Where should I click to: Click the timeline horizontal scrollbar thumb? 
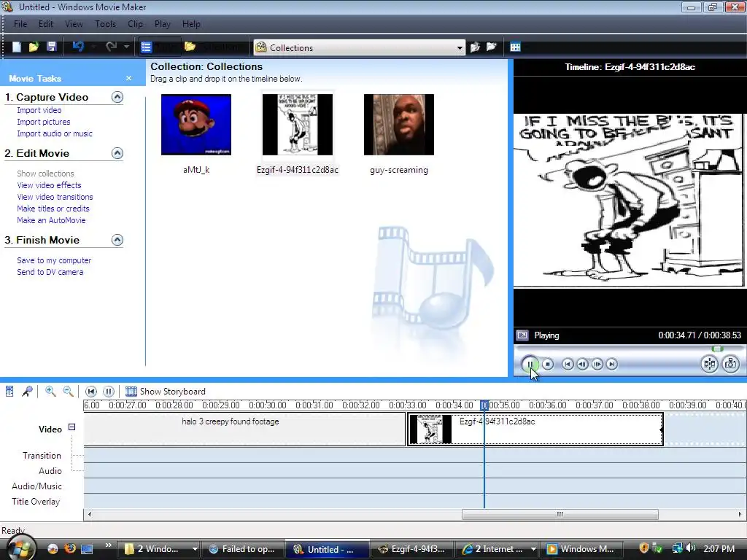point(560,514)
